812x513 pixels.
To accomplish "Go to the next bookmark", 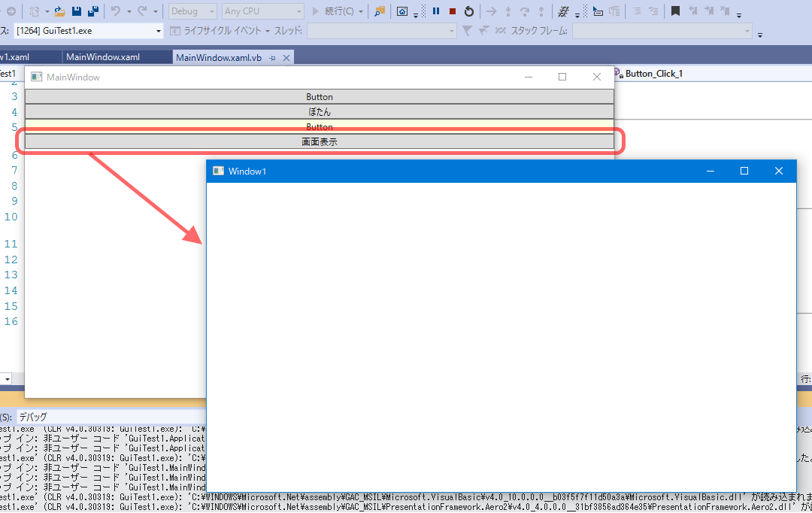I will (x=709, y=11).
